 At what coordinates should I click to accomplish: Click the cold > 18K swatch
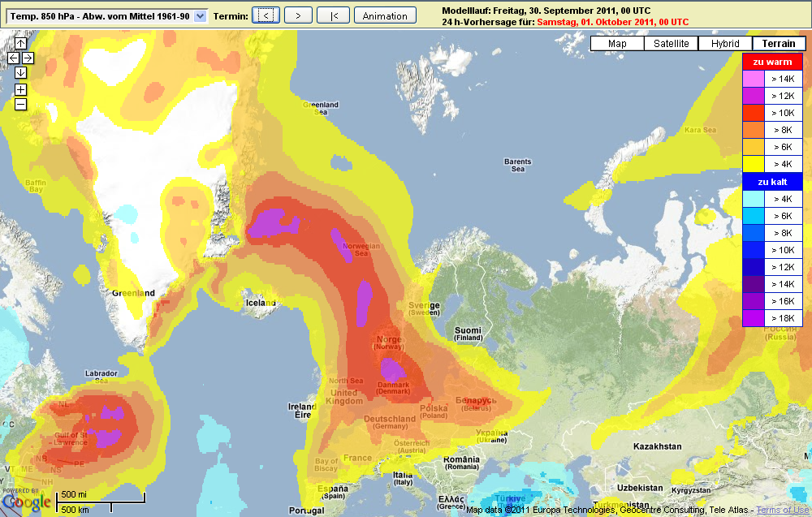coord(754,318)
